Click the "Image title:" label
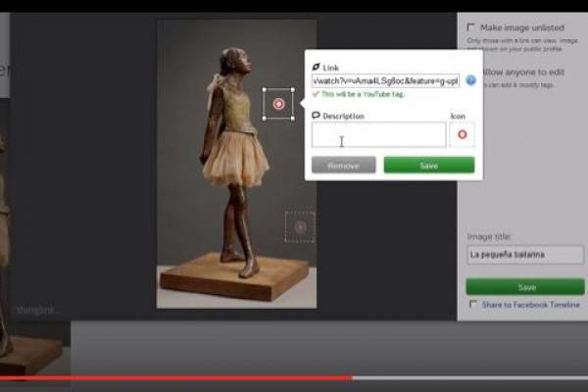Viewport: 588px width, 392px height. [489, 237]
